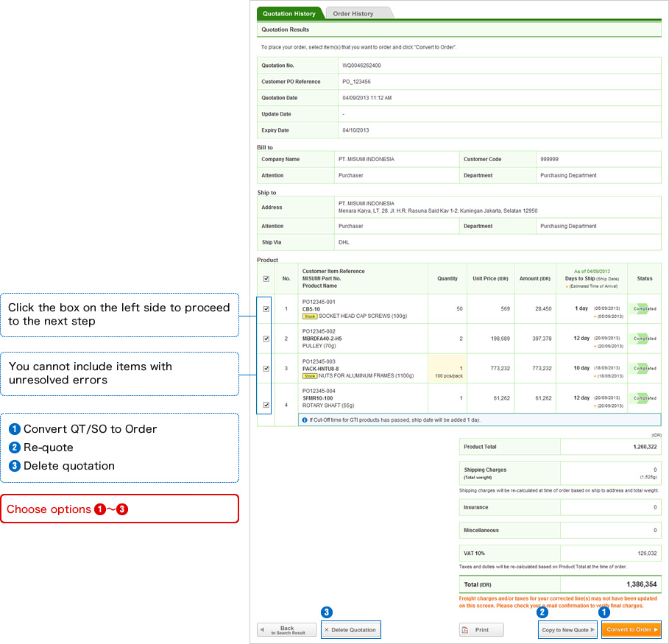
Task: Click Copy to New Quote button
Action: click(567, 630)
